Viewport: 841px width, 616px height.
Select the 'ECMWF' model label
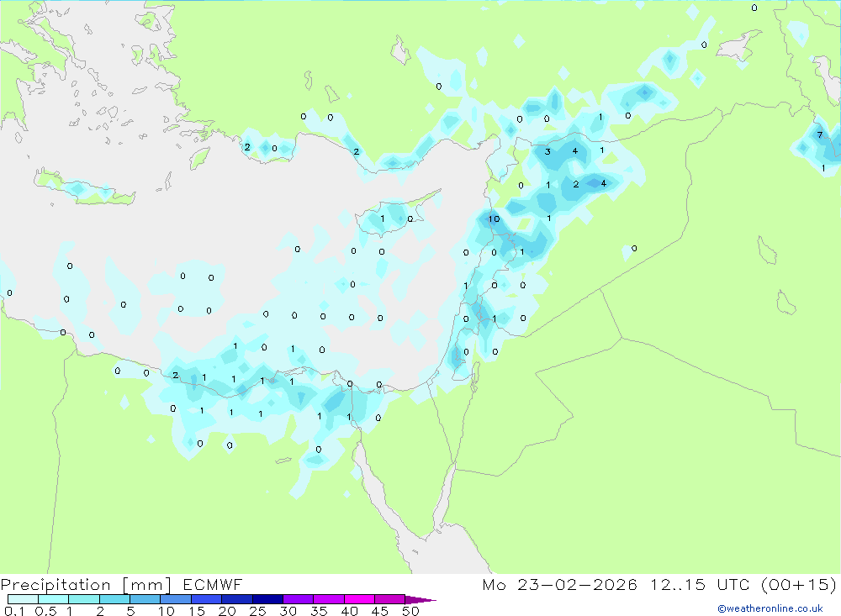pos(213,584)
